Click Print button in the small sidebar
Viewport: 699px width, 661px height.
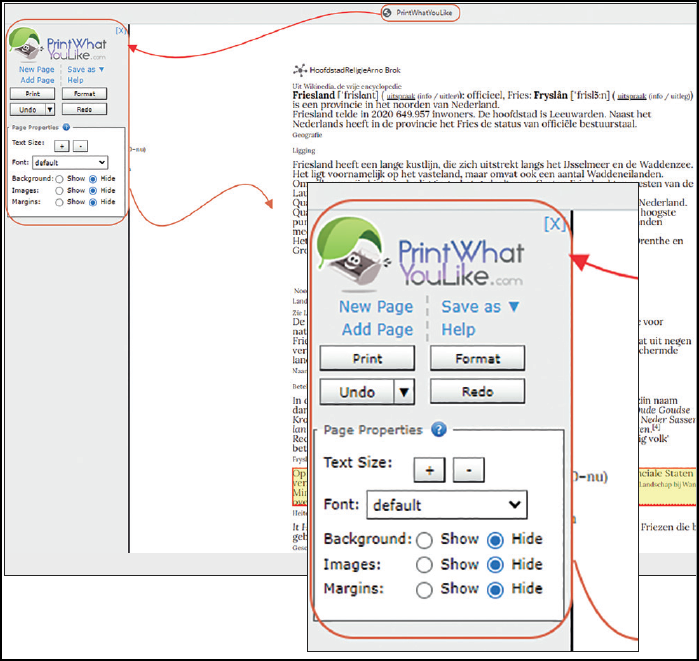[33, 94]
